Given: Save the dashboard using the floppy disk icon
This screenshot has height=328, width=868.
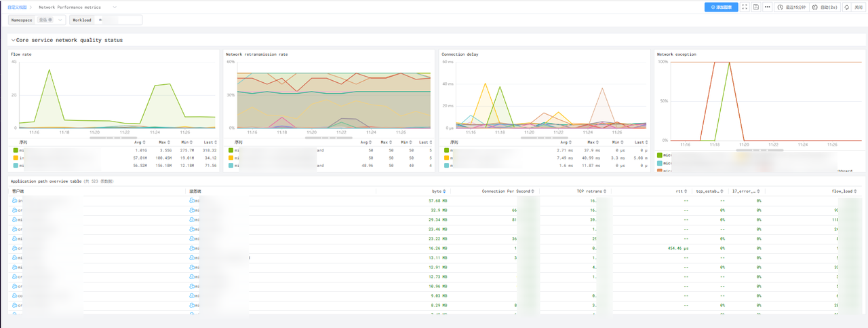Looking at the screenshot, I should point(756,7).
